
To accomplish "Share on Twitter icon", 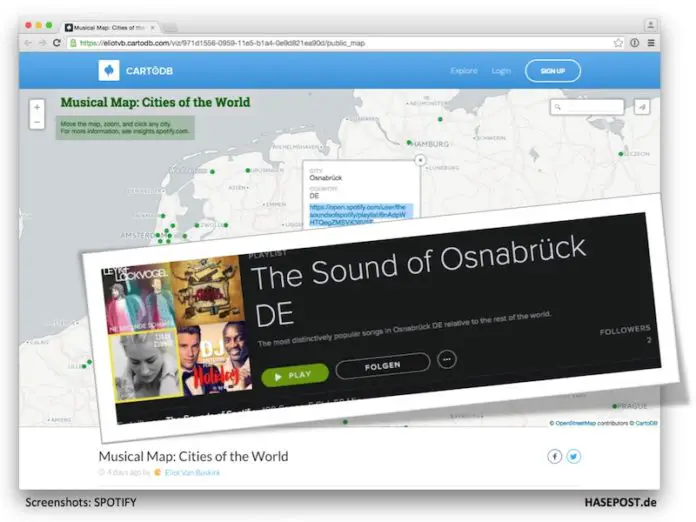I will pos(573,456).
